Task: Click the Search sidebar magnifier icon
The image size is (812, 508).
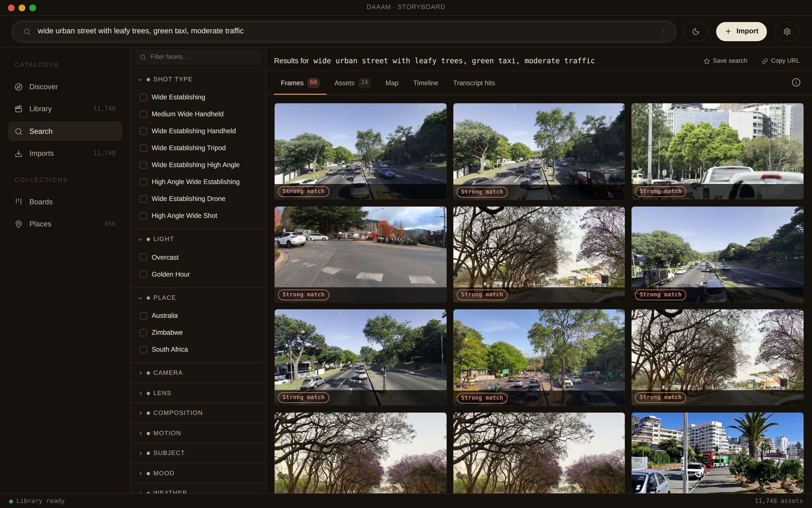Action: pos(19,131)
